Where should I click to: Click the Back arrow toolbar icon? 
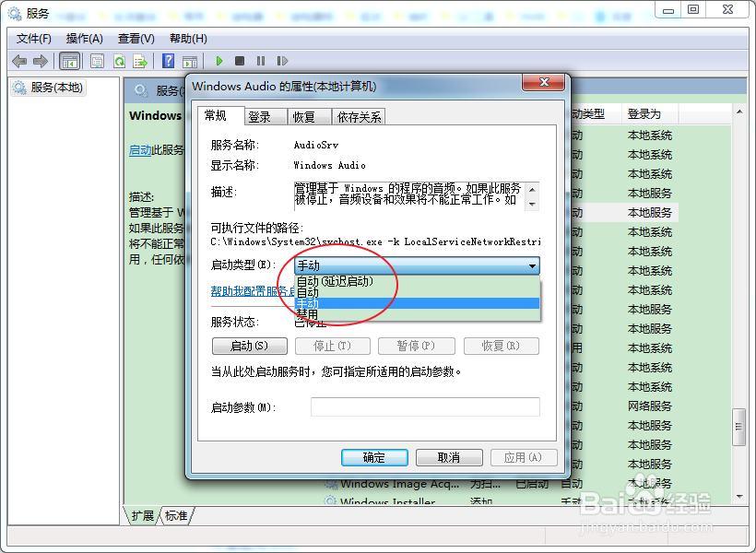click(19, 61)
